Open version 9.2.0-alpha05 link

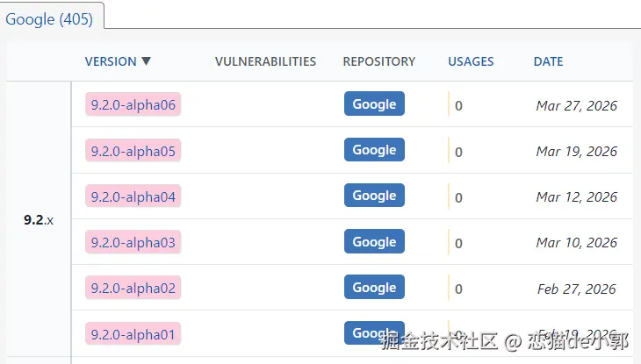[133, 151]
